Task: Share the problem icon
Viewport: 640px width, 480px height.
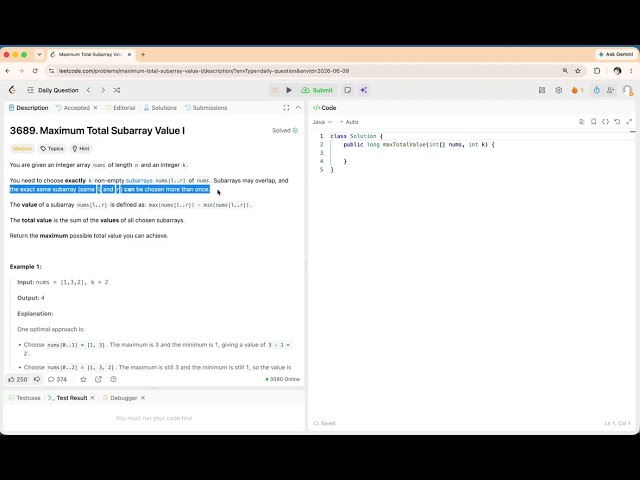Action: [98, 379]
